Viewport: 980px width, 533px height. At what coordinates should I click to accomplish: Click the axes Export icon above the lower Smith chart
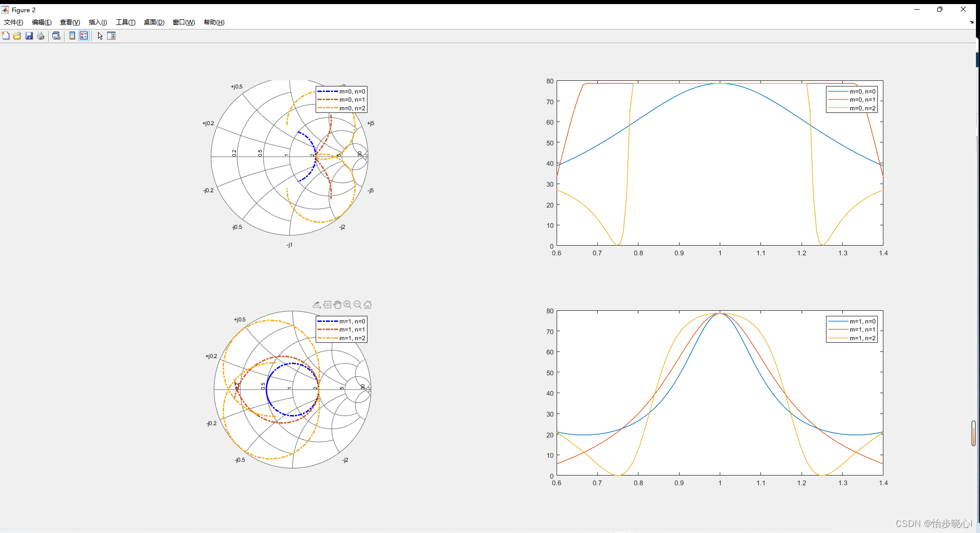pos(317,305)
